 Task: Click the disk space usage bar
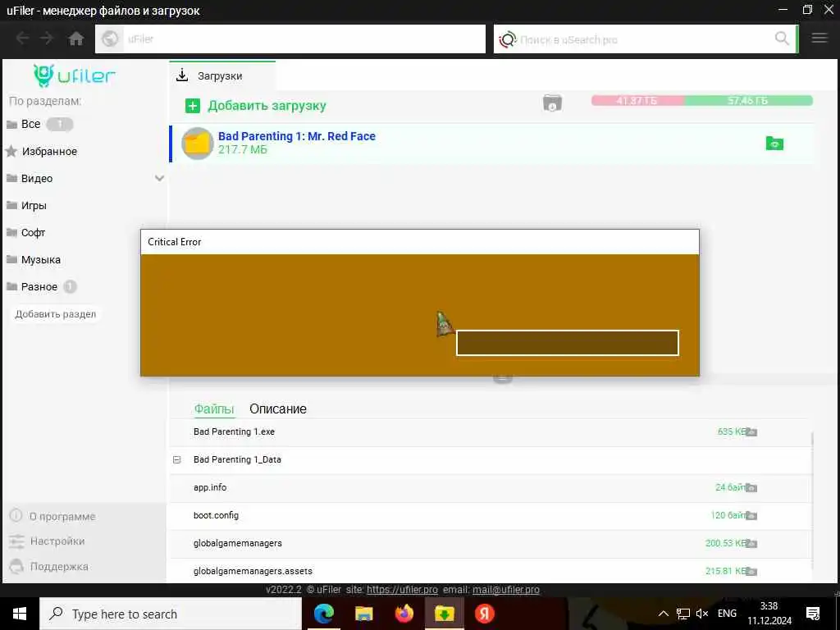click(x=702, y=101)
